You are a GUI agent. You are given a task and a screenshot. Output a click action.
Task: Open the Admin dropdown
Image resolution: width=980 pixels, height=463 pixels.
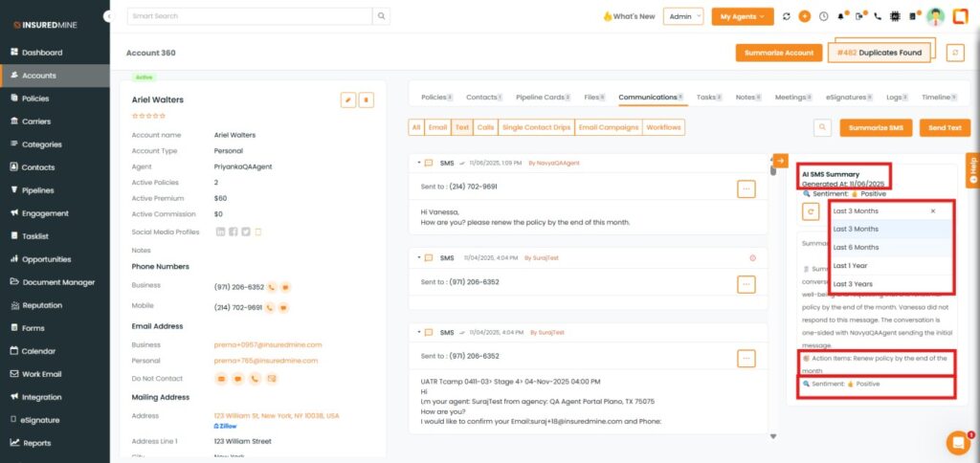click(x=683, y=16)
